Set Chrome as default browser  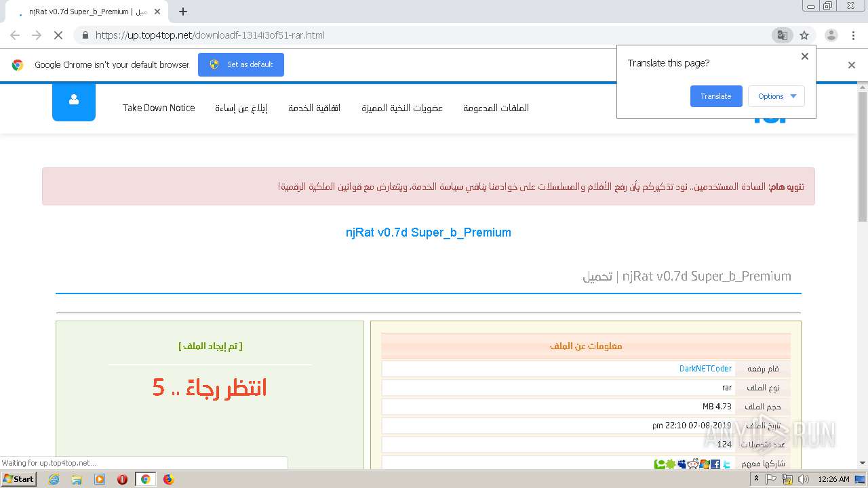click(241, 64)
